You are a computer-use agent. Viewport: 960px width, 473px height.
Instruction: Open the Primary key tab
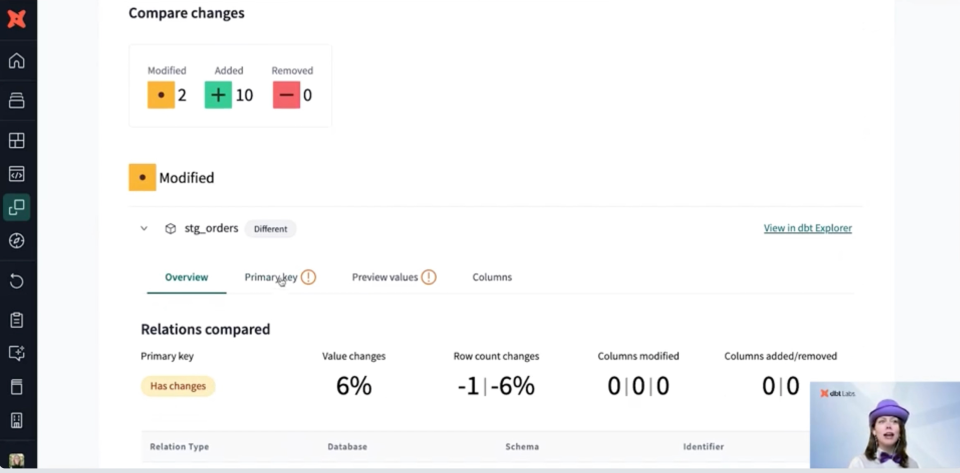(271, 277)
